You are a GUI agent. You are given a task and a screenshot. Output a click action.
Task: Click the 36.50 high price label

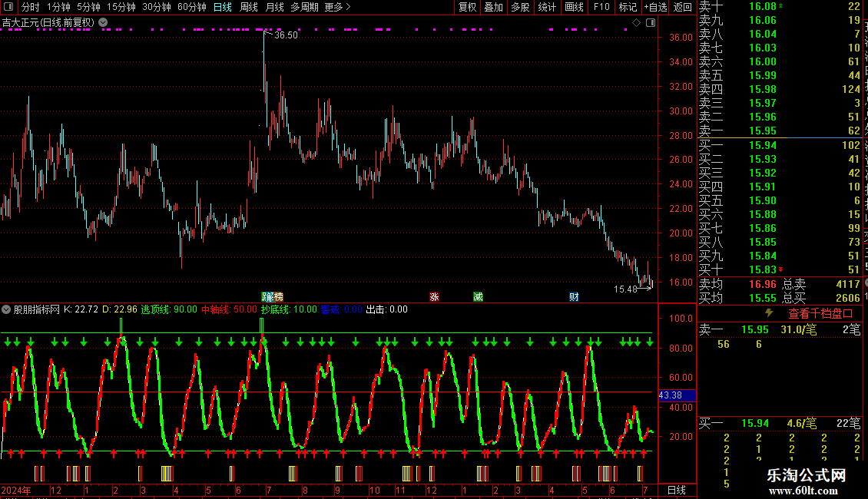[286, 35]
